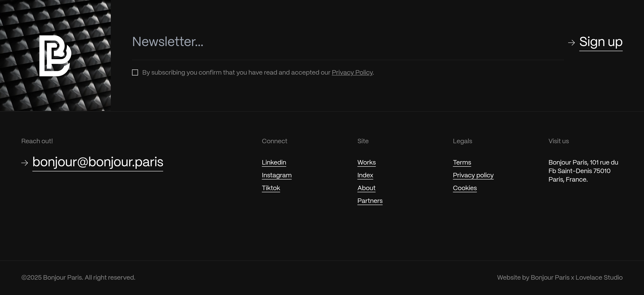
Task: Open the Tiktok link
Action: tap(271, 188)
